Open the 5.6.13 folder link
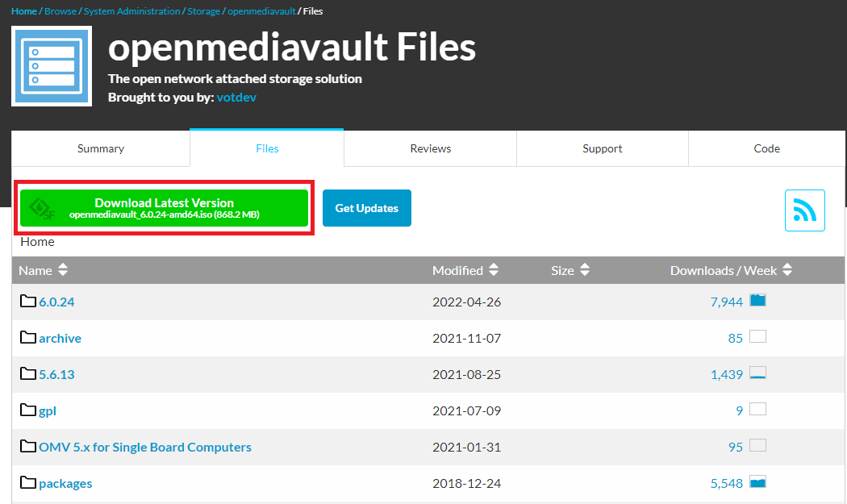This screenshot has height=504, width=847. 56,374
